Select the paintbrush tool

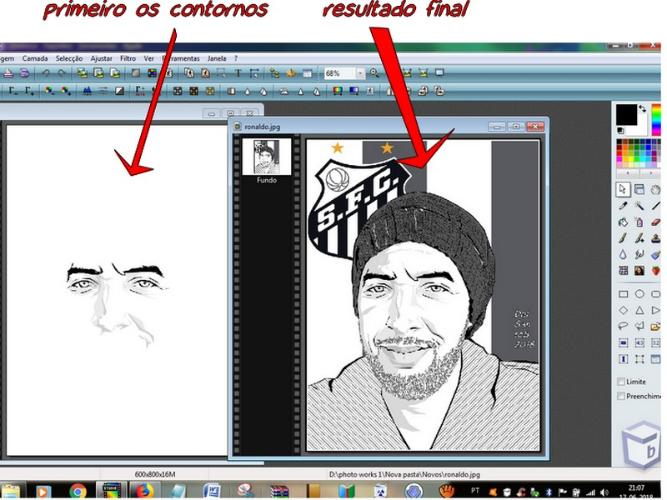point(623,238)
